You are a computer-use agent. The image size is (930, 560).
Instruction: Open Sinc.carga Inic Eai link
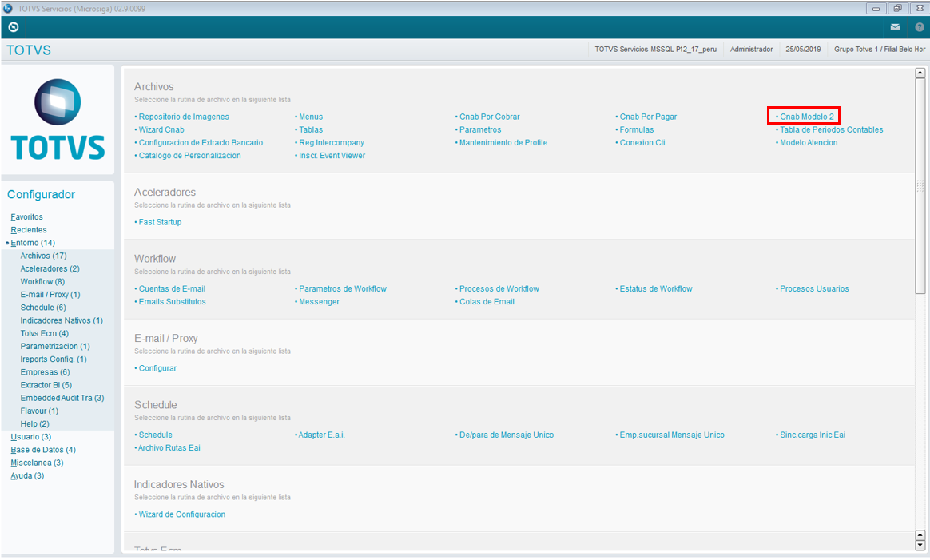pyautogui.click(x=813, y=435)
